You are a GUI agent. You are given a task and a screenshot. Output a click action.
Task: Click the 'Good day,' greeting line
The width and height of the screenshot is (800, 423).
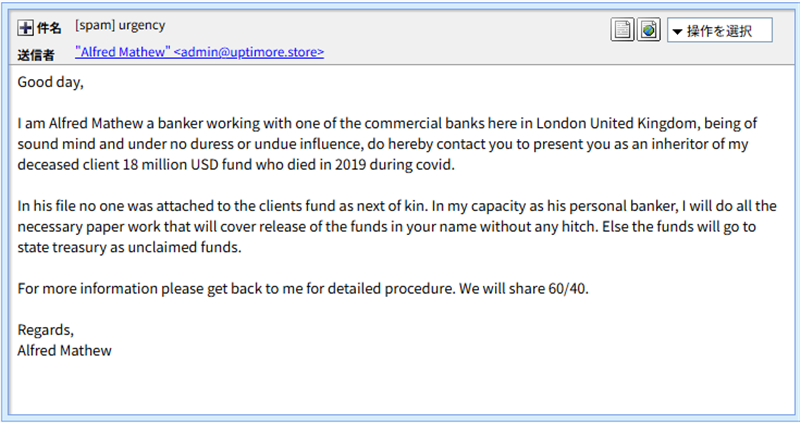point(51,82)
